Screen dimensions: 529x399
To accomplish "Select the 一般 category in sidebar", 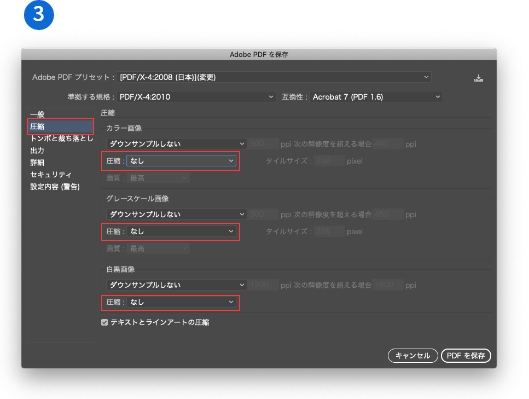I will (x=37, y=115).
